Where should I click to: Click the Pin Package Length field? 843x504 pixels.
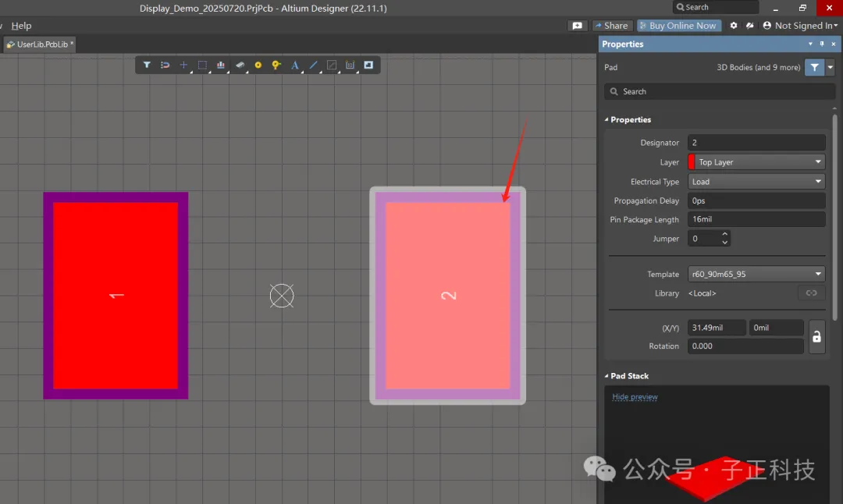(756, 219)
